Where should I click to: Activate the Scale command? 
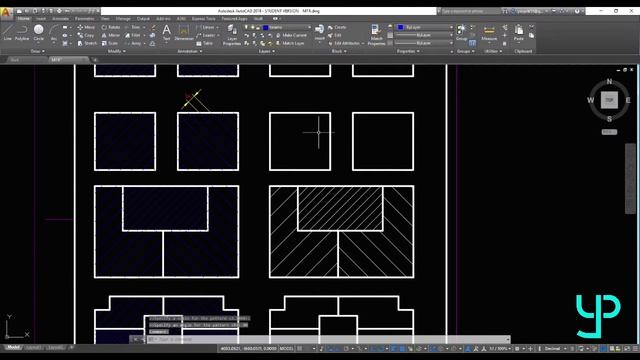pos(109,43)
